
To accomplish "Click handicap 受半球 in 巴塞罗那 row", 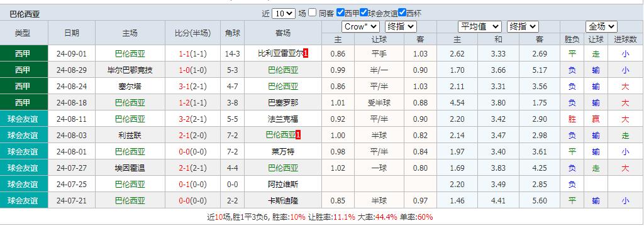I will (x=379, y=103).
